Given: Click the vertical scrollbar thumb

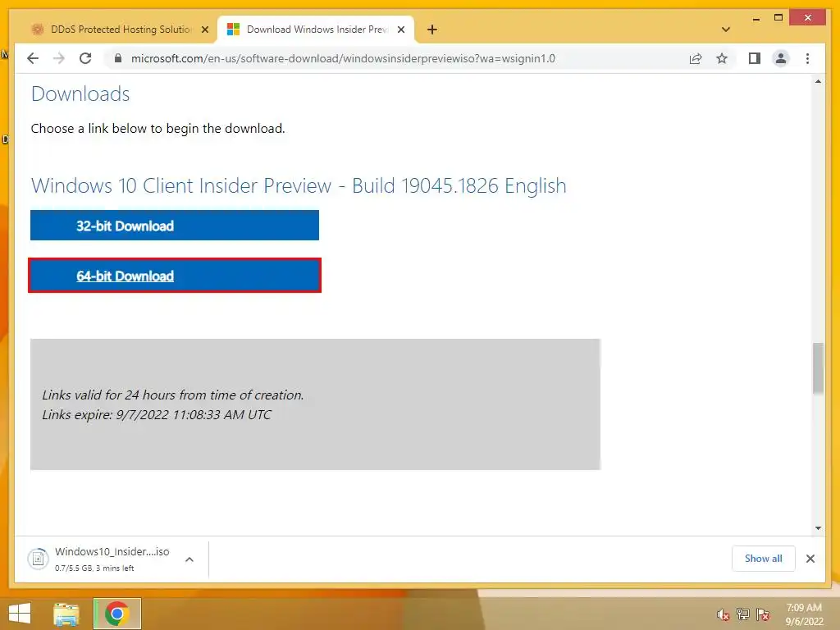Looking at the screenshot, I should click(x=818, y=368).
